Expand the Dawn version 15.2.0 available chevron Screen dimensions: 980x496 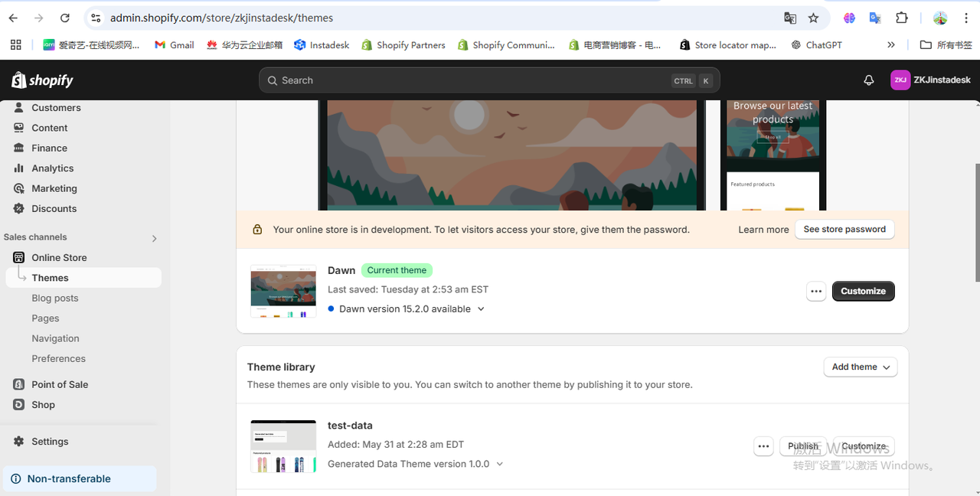coord(481,309)
